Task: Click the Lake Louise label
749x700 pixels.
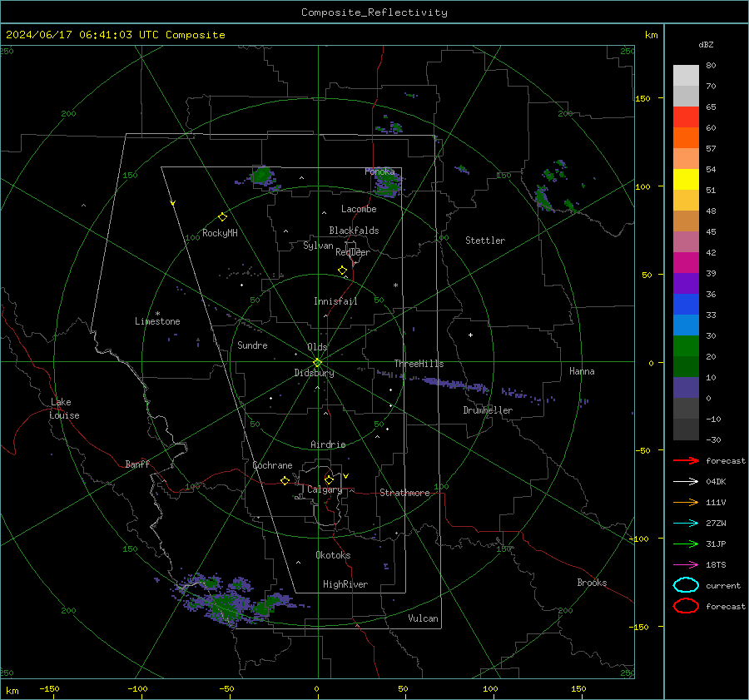Action: 64,409
